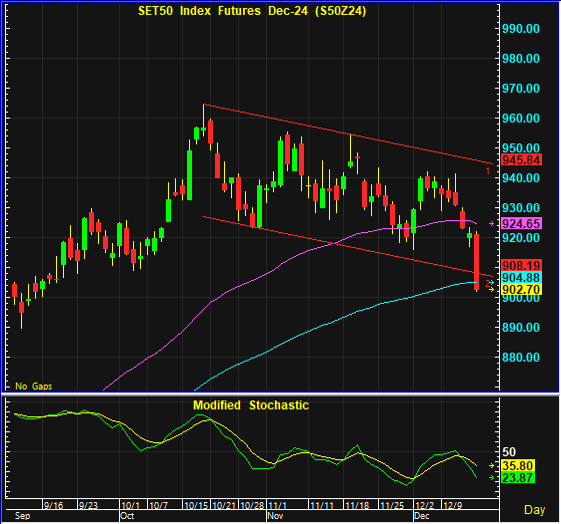
Task: Click the stochastic 50 level label
Action: 509,452
